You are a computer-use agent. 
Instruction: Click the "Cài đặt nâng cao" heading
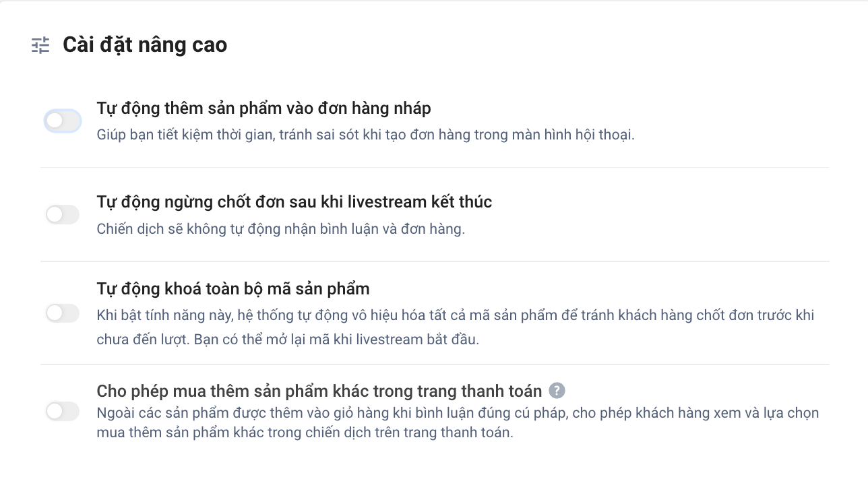(x=145, y=45)
